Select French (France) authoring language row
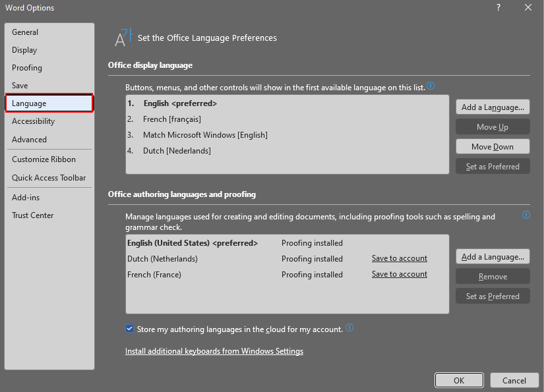This screenshot has height=392, width=544. [287, 275]
